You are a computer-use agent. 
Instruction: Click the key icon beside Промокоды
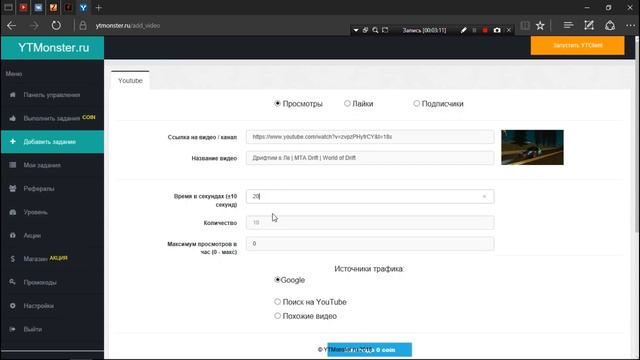point(13,282)
